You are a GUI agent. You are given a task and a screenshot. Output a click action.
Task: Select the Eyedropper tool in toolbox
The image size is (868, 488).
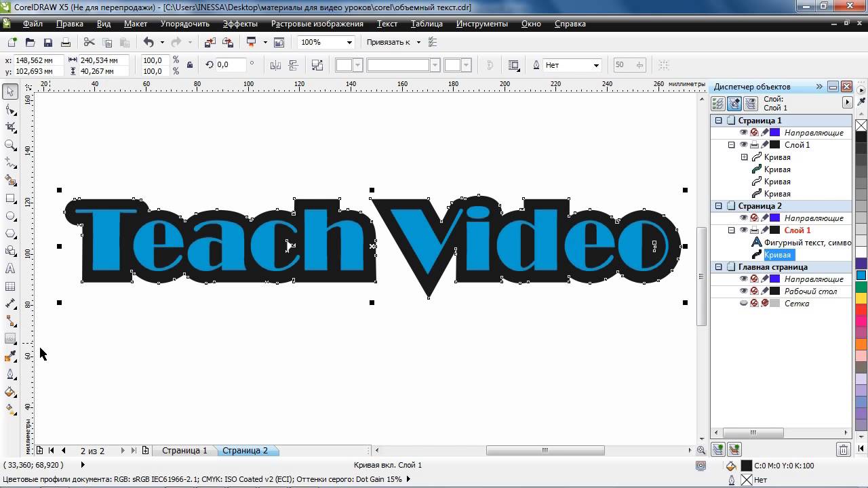click(10, 357)
